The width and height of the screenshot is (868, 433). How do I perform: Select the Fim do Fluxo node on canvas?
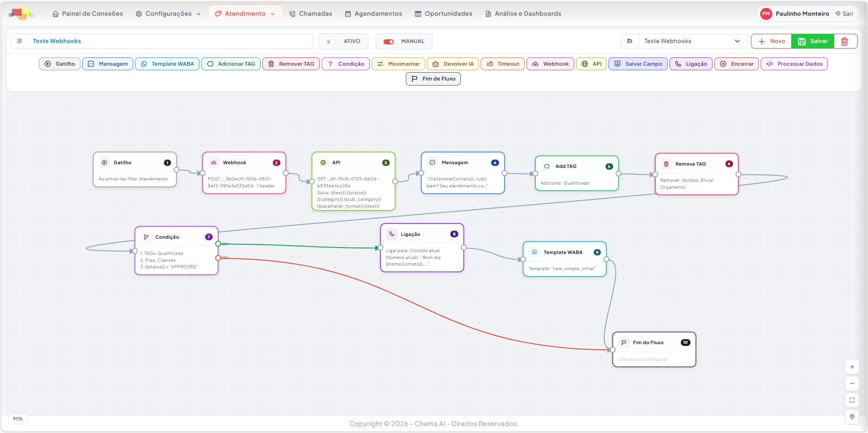(654, 350)
